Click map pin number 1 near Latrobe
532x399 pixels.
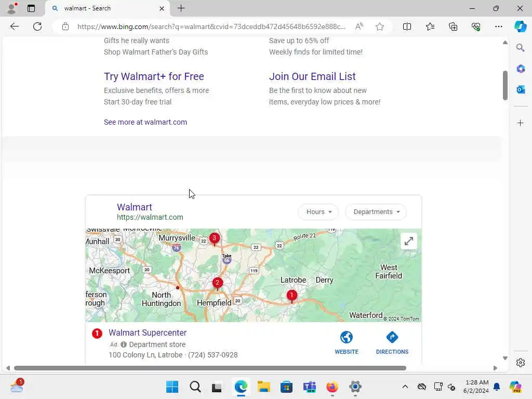tap(292, 296)
